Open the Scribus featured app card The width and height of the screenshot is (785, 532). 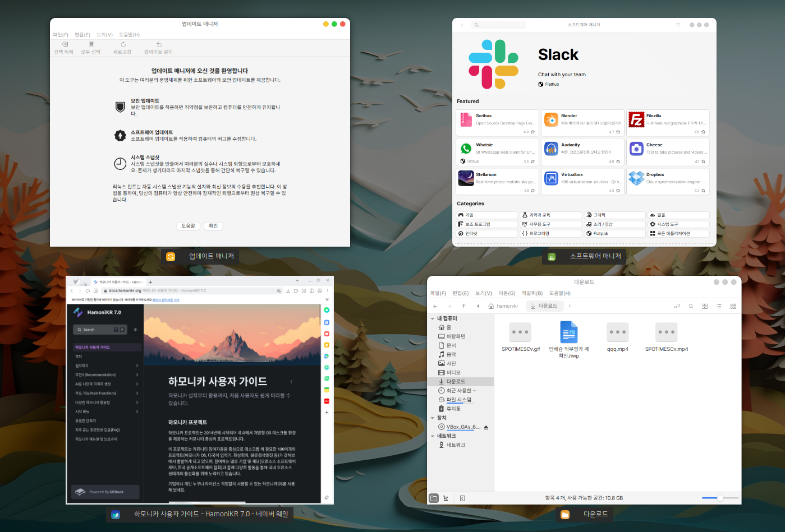497,123
